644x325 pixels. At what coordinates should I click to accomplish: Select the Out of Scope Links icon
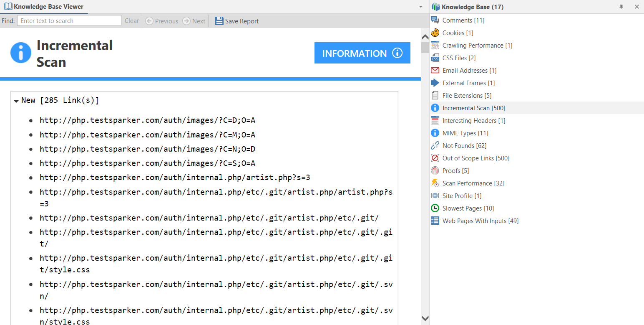click(x=435, y=158)
